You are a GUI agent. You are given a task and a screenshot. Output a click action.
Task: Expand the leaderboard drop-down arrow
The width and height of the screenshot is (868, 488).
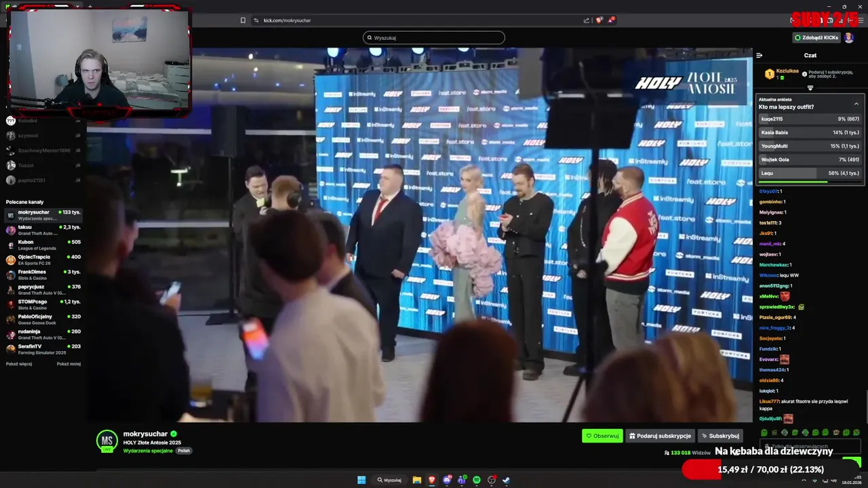[x=810, y=88]
